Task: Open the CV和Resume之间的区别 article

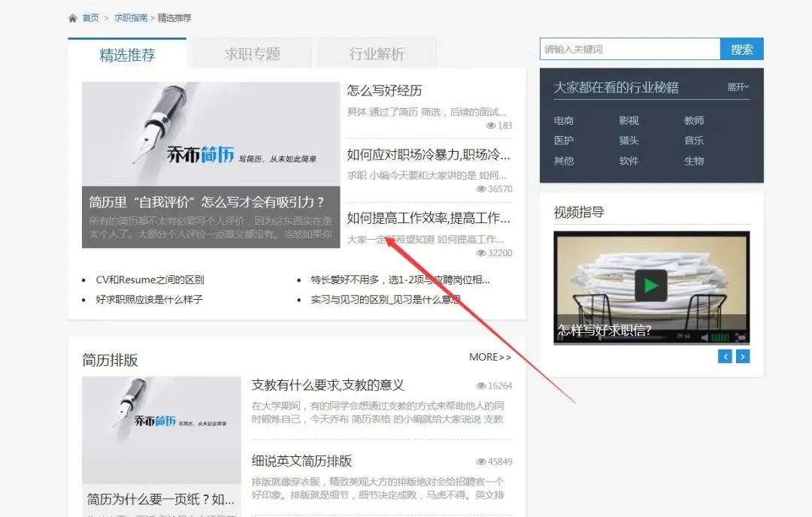Action: pyautogui.click(x=150, y=280)
